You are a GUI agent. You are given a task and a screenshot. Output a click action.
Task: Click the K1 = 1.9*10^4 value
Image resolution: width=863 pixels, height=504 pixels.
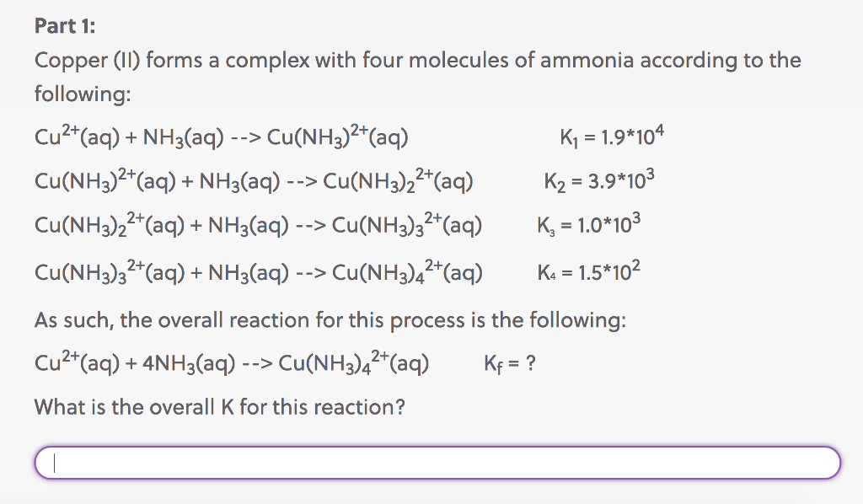(612, 136)
